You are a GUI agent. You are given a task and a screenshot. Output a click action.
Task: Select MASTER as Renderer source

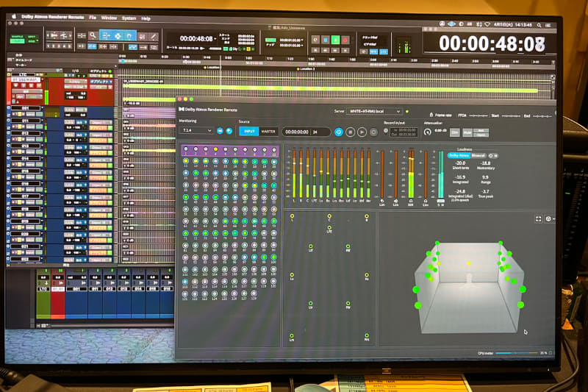268,132
